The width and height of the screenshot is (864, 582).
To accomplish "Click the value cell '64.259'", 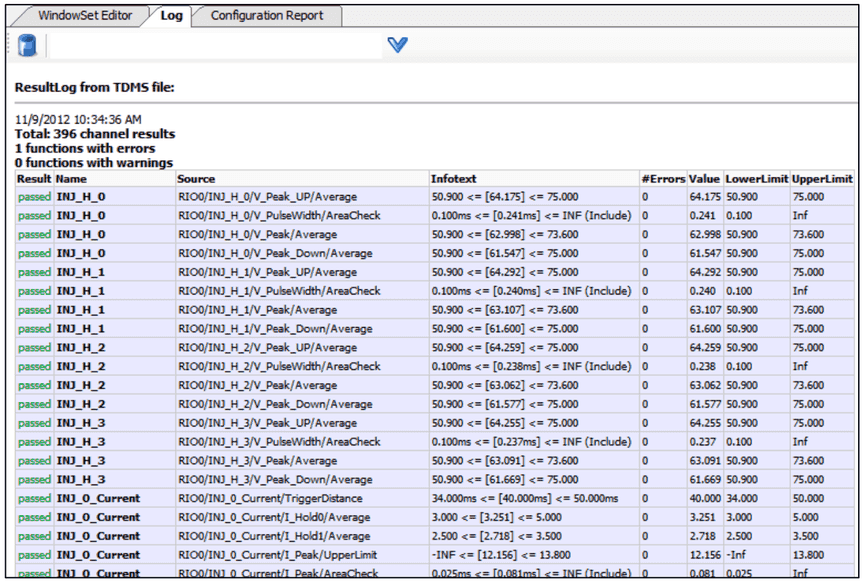I will point(705,348).
